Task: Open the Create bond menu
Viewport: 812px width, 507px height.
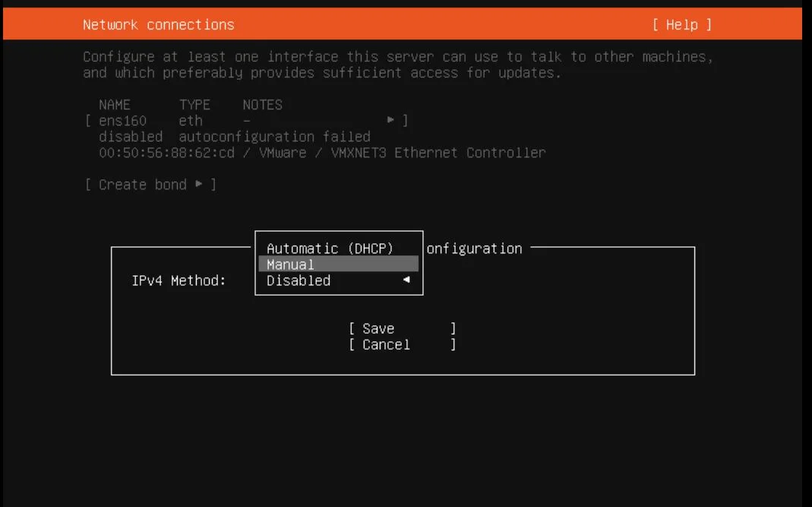Action: (x=150, y=185)
